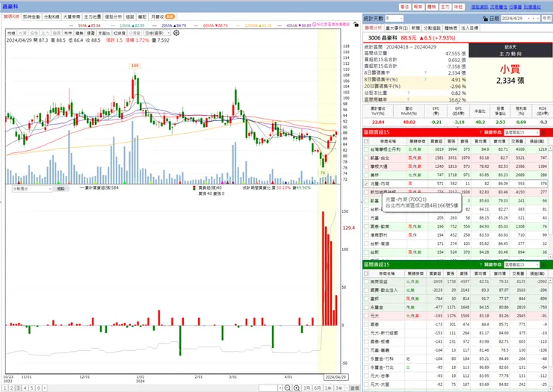
Task: Click the 60MA legend marker
Action: (196, 25)
